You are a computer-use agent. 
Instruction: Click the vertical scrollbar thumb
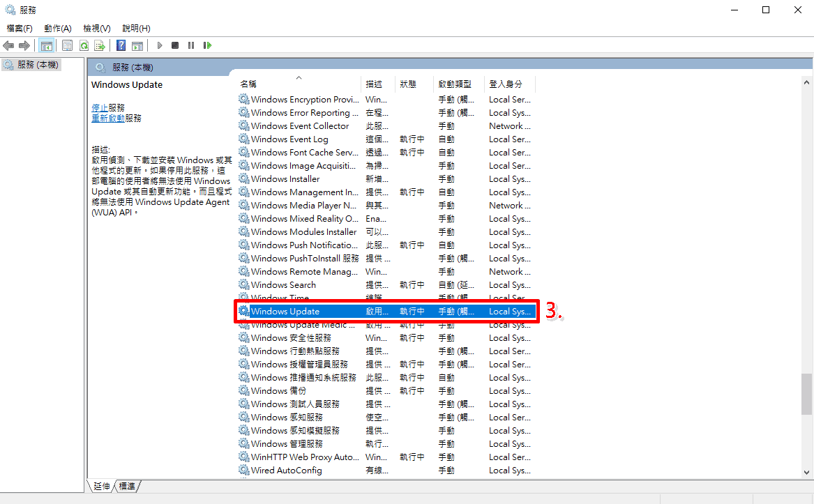[806, 394]
